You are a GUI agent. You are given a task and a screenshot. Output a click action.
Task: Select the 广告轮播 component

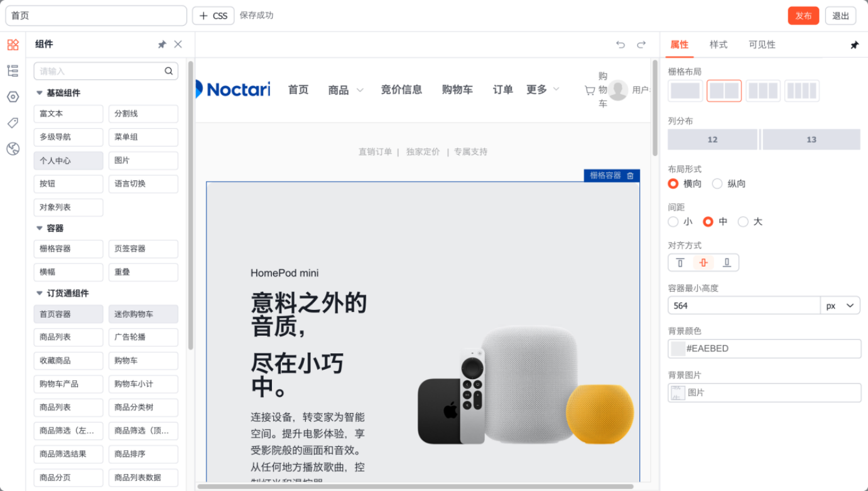(143, 337)
